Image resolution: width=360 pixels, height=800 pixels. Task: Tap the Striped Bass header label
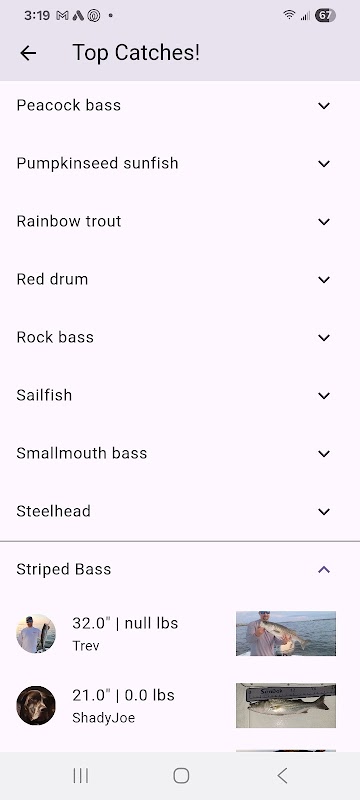coord(64,569)
